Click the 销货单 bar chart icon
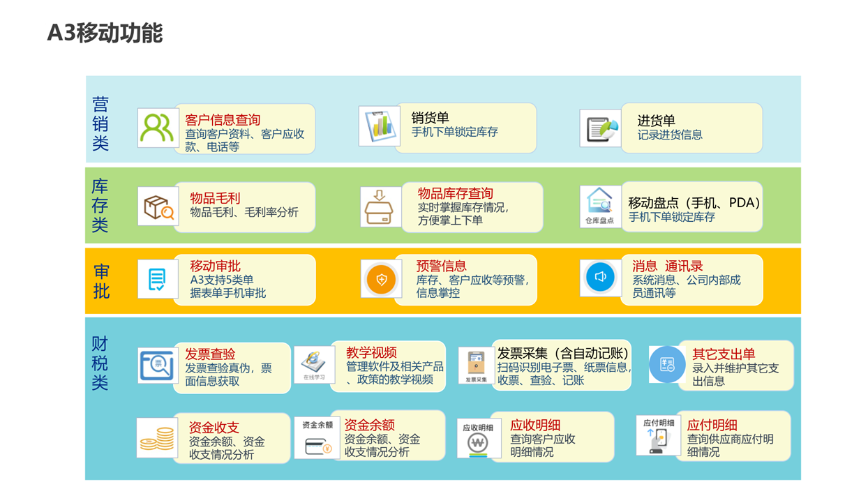This screenshot has width=868, height=489. tap(379, 126)
